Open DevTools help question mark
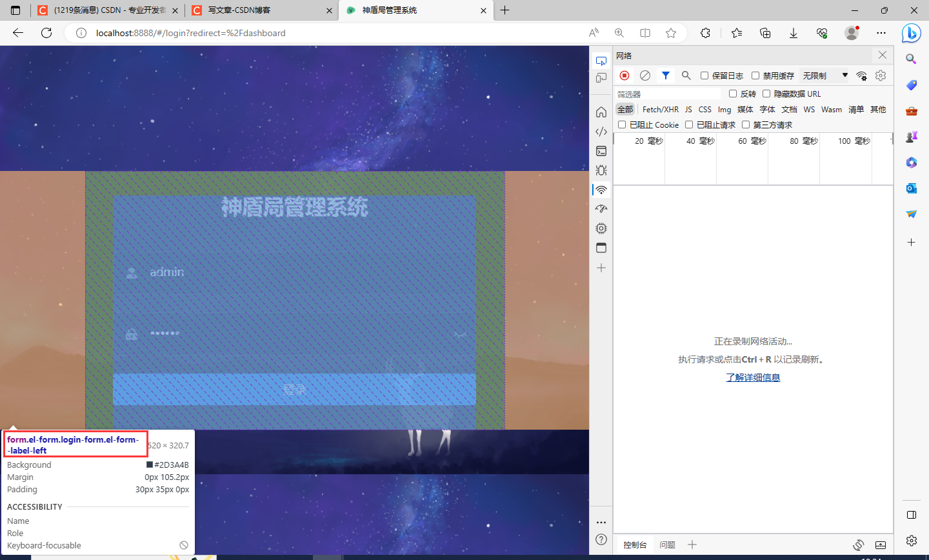Screen dimensions: 929x560 [x=601, y=539]
